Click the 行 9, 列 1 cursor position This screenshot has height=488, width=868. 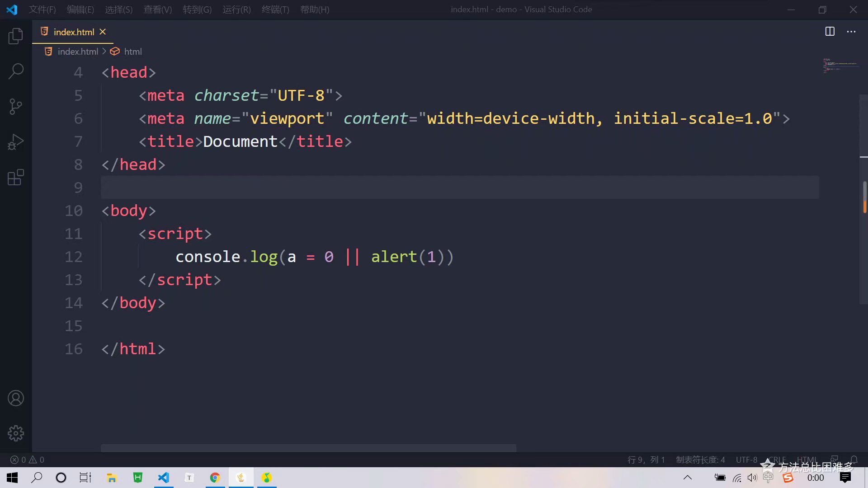pyautogui.click(x=646, y=460)
